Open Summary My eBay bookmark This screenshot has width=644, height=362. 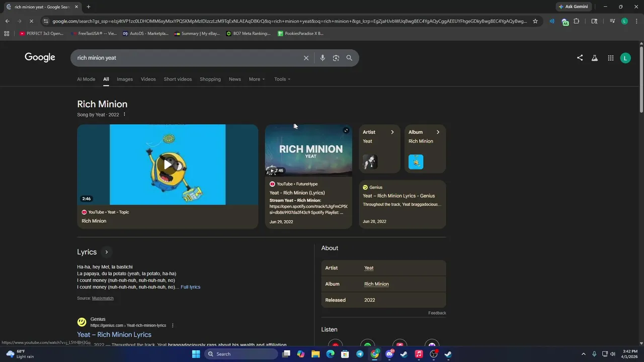[197, 34]
